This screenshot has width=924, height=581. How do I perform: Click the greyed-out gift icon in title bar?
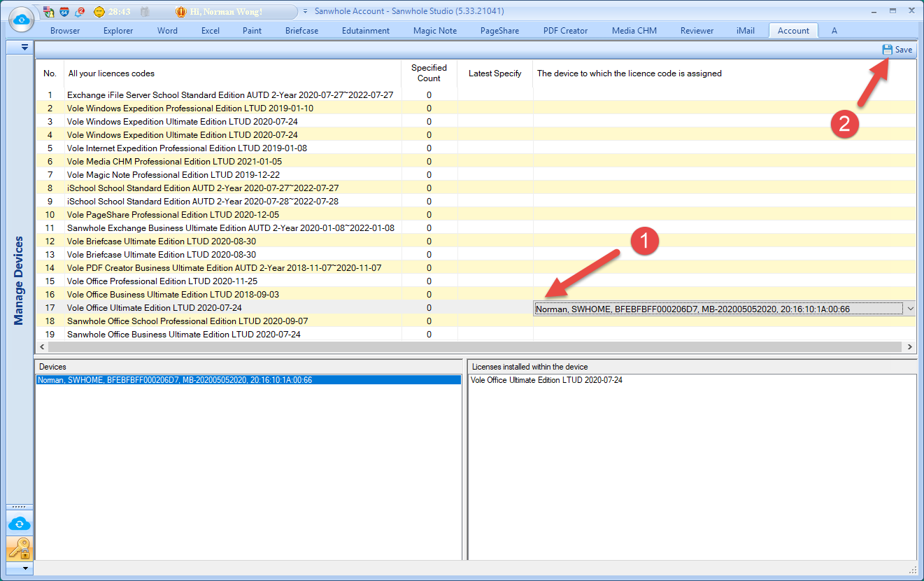tap(145, 12)
